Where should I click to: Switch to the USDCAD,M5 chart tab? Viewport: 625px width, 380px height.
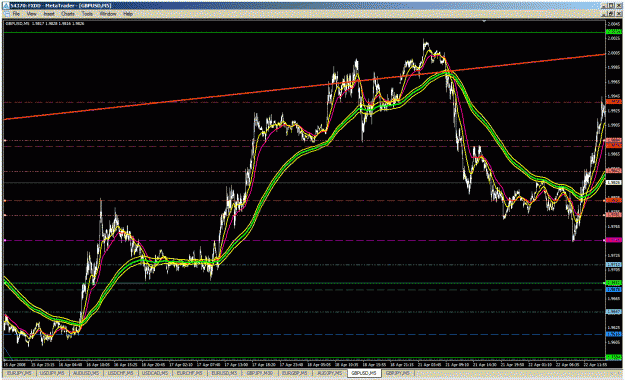[156, 373]
